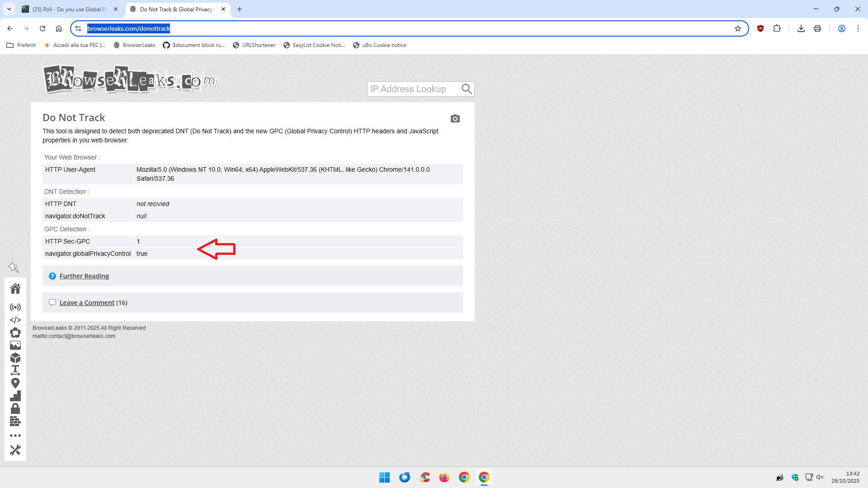Open the Further Reading link
Image resolution: width=868 pixels, height=488 pixels.
point(84,276)
